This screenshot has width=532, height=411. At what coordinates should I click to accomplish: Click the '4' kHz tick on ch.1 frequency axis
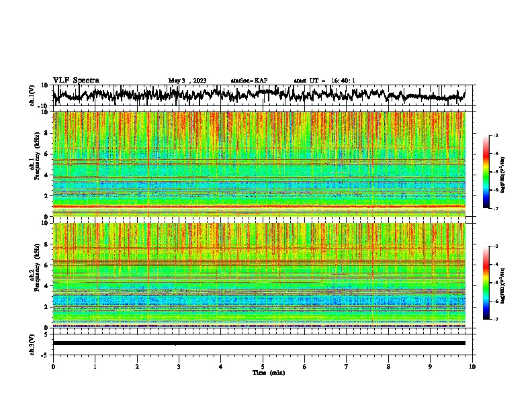point(46,175)
